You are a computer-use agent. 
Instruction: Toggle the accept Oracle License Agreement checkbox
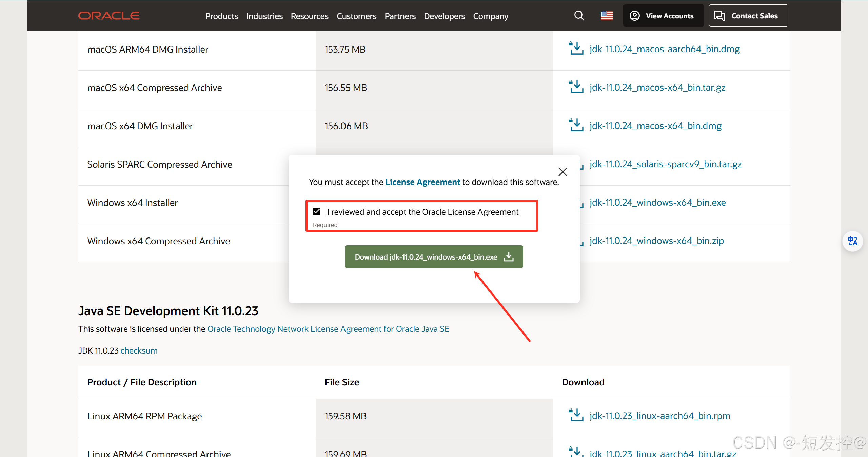tap(317, 211)
